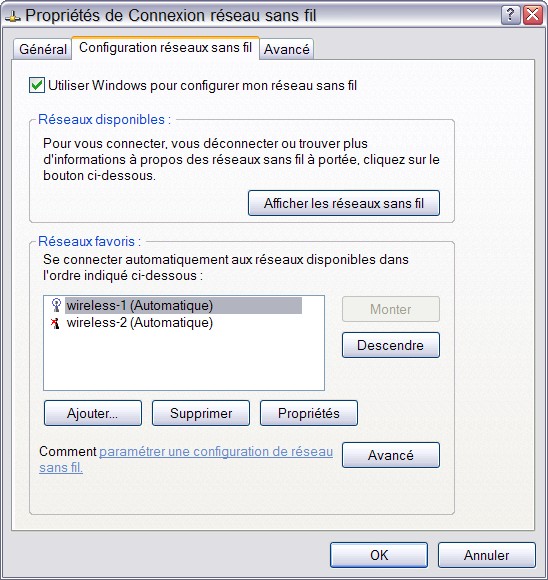
Task: Follow the paramétrer une configuration de réseau link
Action: click(x=216, y=452)
